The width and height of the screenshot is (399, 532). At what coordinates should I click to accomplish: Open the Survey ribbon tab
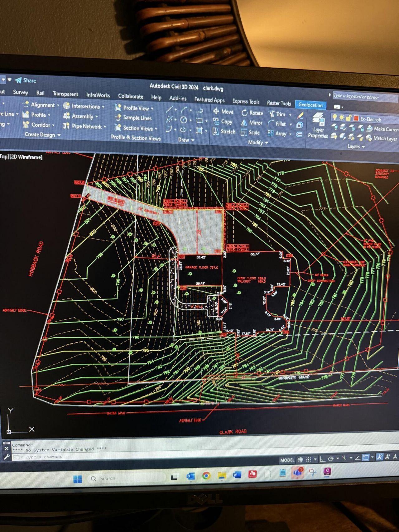coord(21,92)
